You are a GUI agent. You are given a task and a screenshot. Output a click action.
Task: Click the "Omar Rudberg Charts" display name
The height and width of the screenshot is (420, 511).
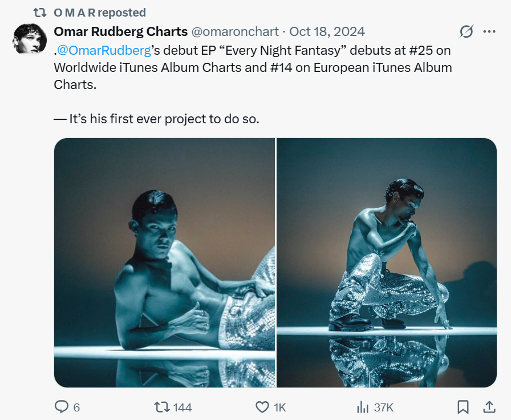[x=120, y=31]
